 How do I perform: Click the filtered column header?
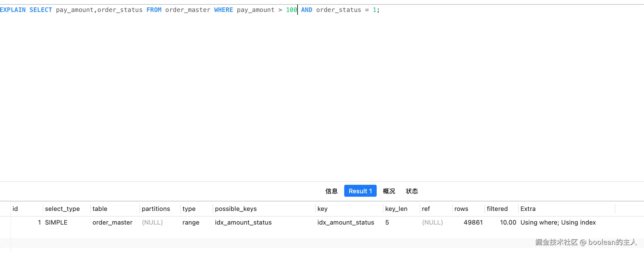click(501, 209)
